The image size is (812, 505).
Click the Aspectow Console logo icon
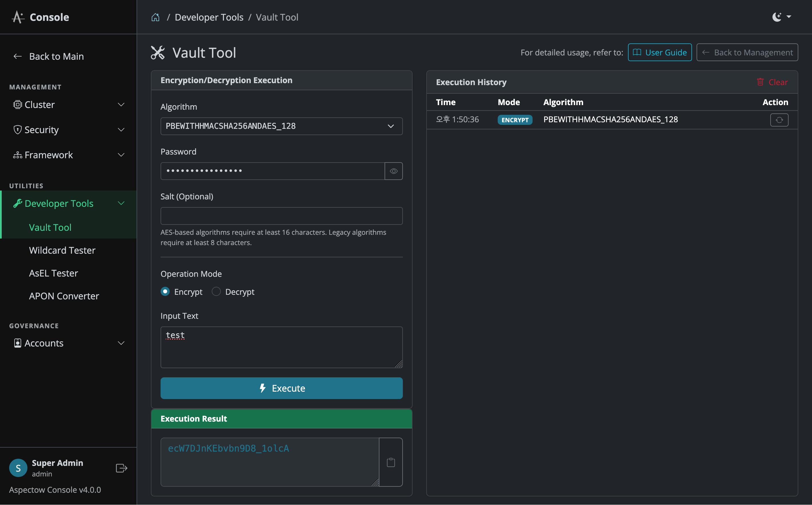click(18, 17)
